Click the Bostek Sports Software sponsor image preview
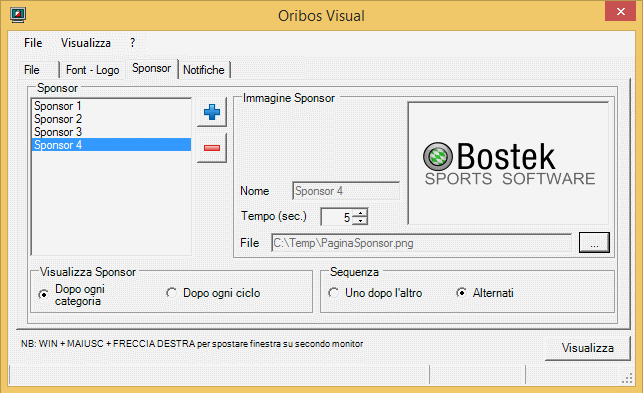Screen dimensions: 643x393 508,163
